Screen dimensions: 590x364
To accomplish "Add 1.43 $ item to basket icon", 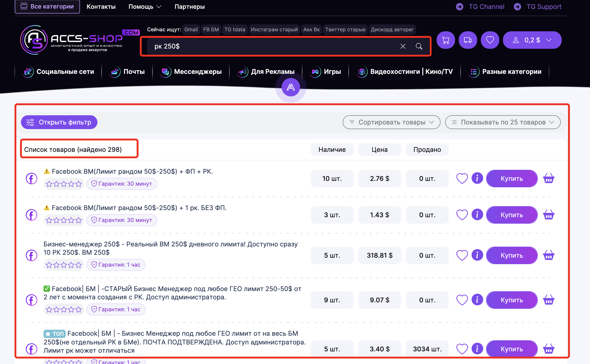I will (x=549, y=215).
